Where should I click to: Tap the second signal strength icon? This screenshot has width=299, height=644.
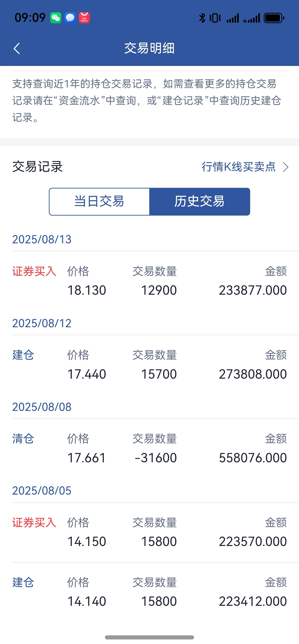[252, 18]
